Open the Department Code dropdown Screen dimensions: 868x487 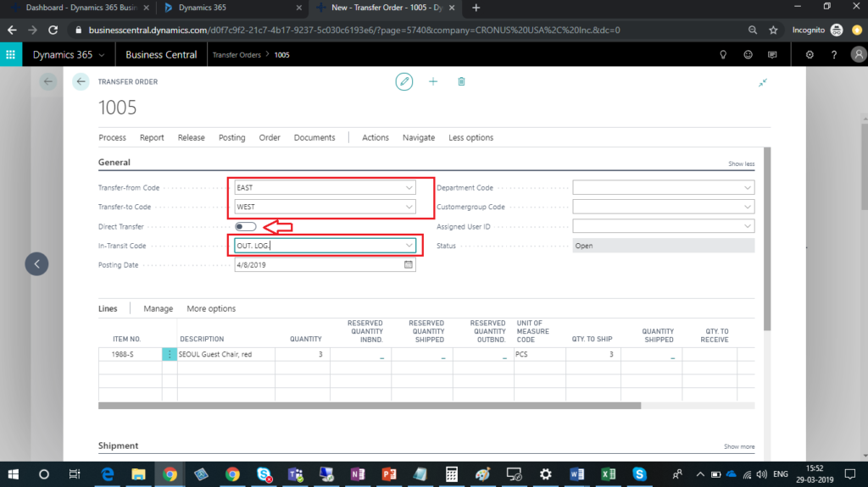[747, 187]
